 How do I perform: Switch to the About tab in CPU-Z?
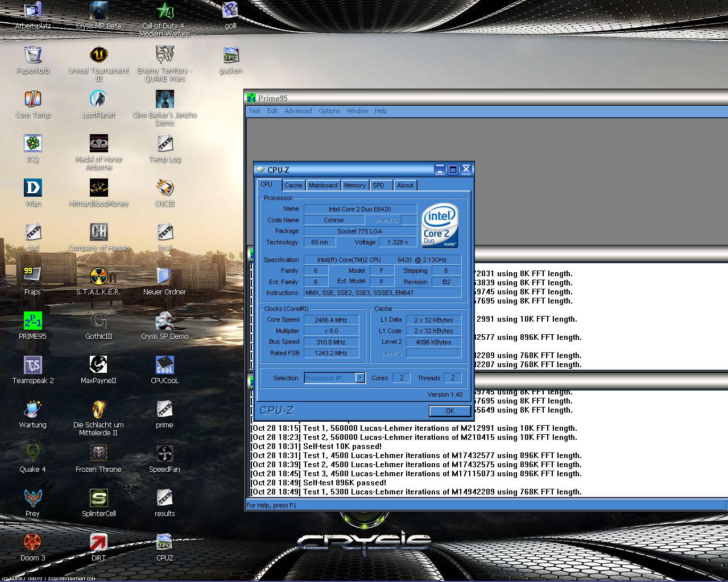[405, 185]
